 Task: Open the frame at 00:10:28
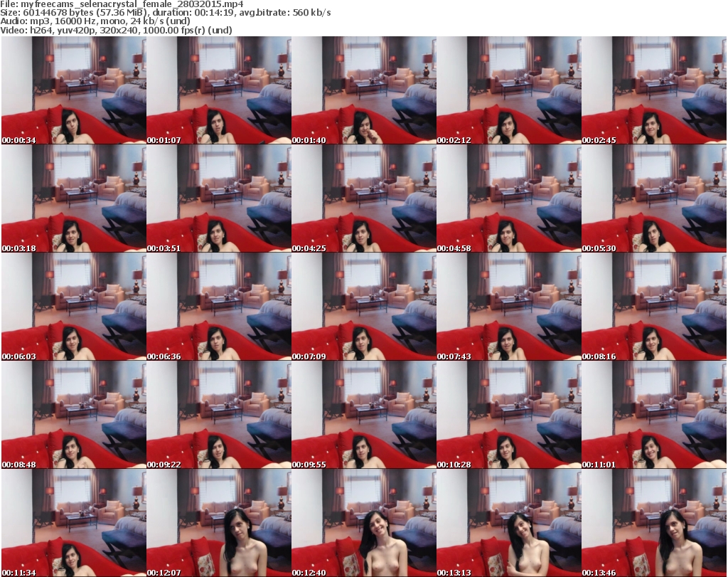pos(509,415)
